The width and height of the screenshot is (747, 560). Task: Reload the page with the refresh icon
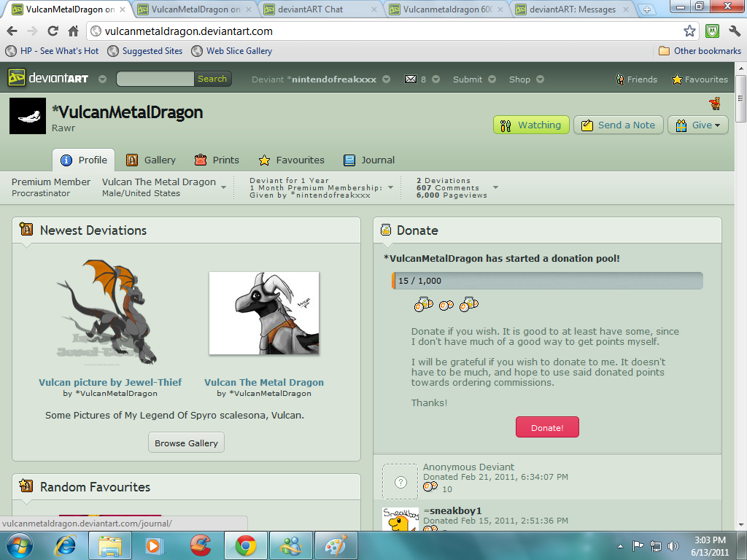click(x=53, y=31)
